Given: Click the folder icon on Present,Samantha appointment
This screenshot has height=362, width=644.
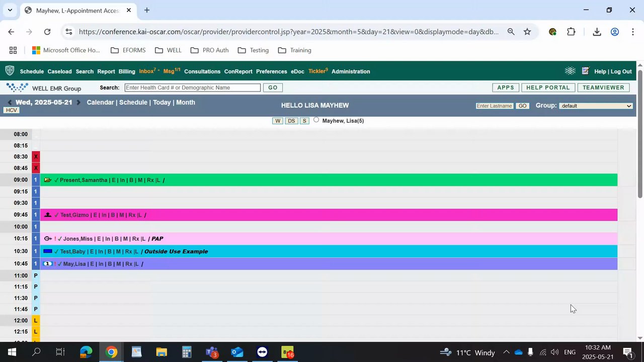Looking at the screenshot, I should coord(48,180).
